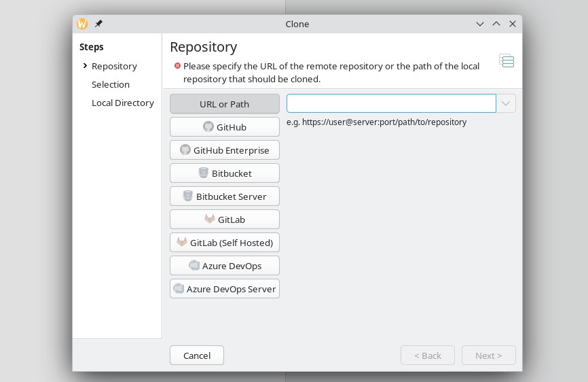This screenshot has height=382, width=588.
Task: Click the repository stack icon in header
Action: tap(507, 60)
